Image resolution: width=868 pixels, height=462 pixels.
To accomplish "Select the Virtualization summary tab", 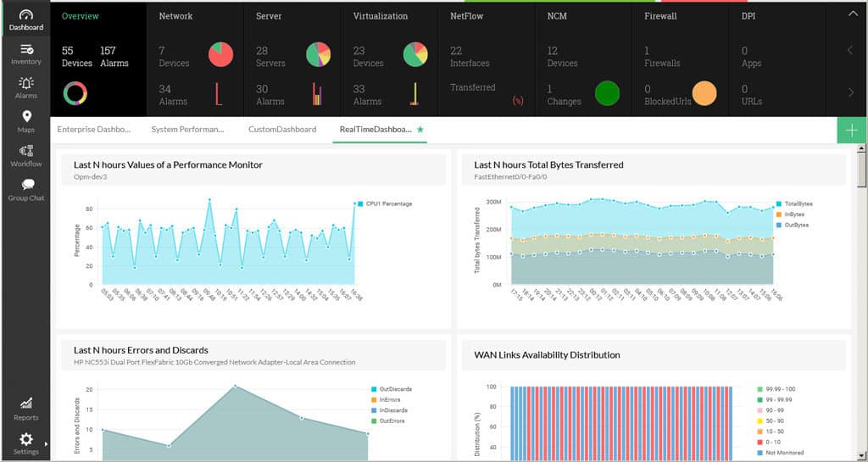I will point(381,16).
